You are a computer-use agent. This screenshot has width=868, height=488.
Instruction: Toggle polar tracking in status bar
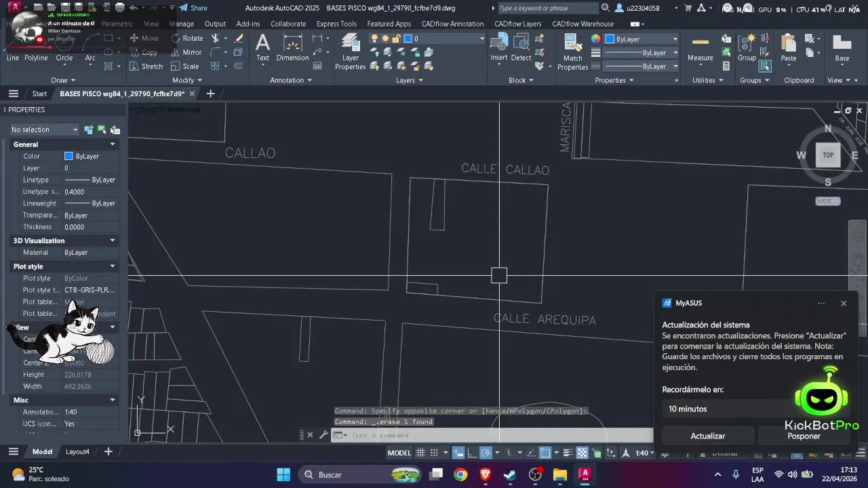(486, 453)
